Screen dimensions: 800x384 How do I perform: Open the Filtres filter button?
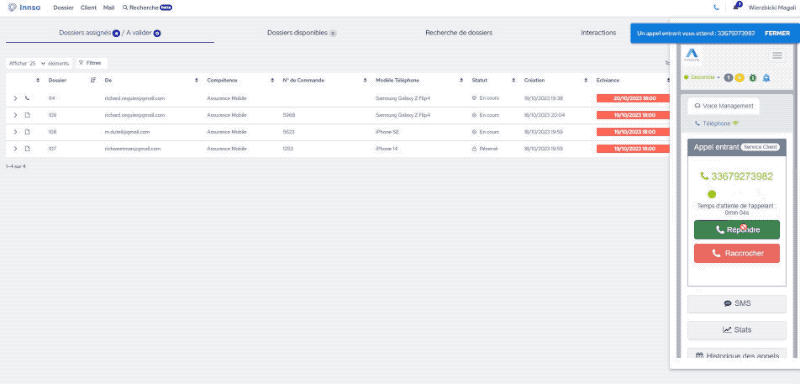91,63
